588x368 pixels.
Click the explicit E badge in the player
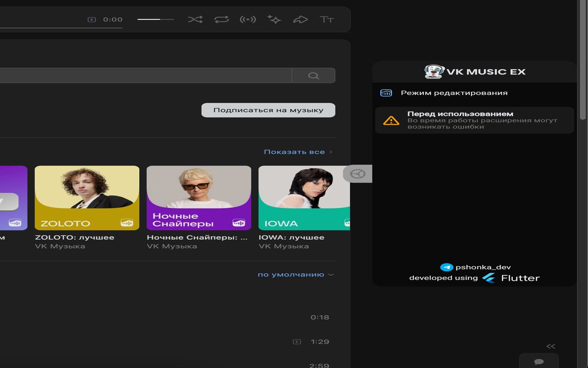[92, 19]
